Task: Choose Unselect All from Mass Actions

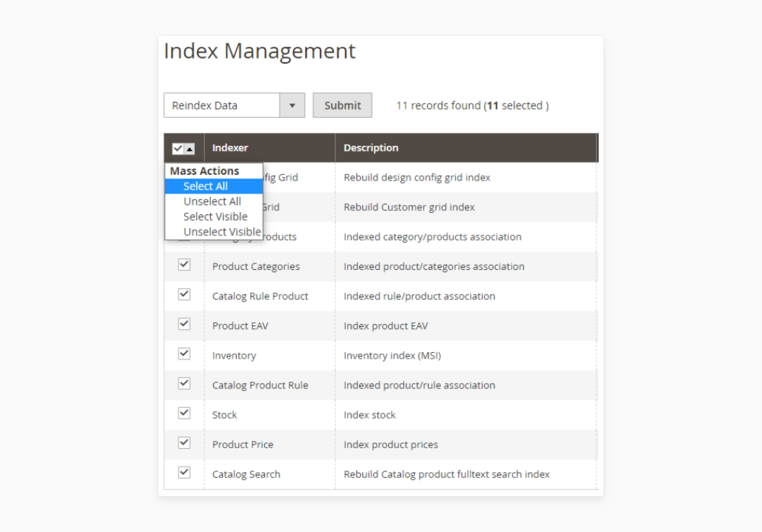Action: (214, 201)
